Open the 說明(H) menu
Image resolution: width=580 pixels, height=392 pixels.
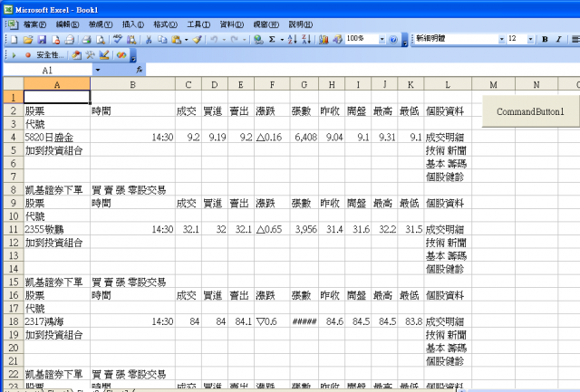click(300, 24)
